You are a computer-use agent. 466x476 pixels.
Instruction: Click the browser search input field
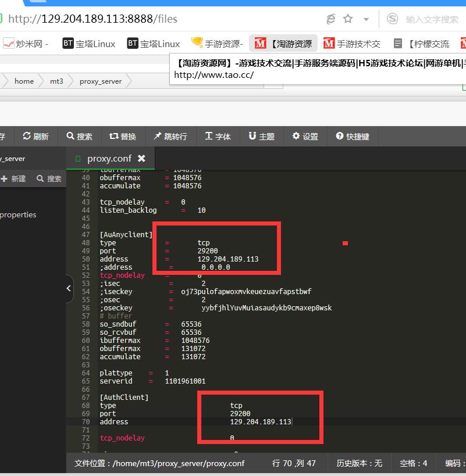pos(432,19)
